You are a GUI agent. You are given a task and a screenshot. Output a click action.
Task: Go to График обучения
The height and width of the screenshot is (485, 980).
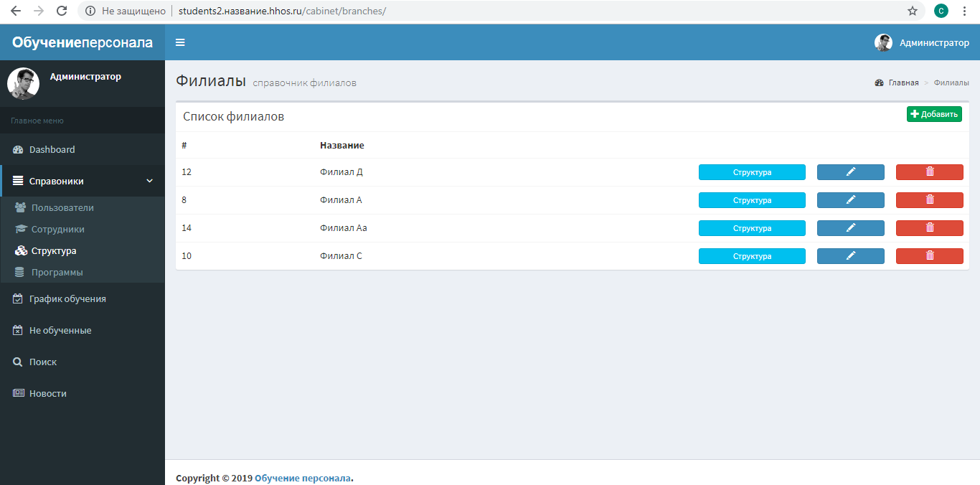83,299
